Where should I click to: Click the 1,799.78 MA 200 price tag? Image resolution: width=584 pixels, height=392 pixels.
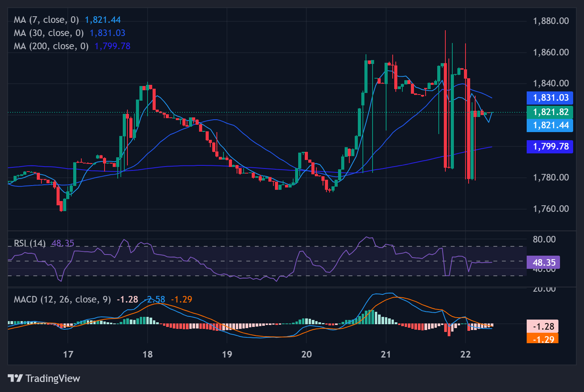point(550,146)
